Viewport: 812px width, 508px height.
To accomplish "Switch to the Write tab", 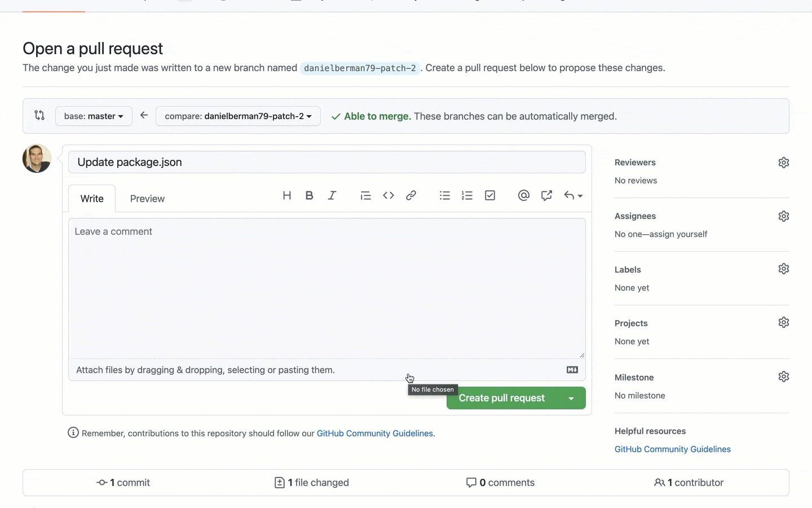I will click(92, 199).
